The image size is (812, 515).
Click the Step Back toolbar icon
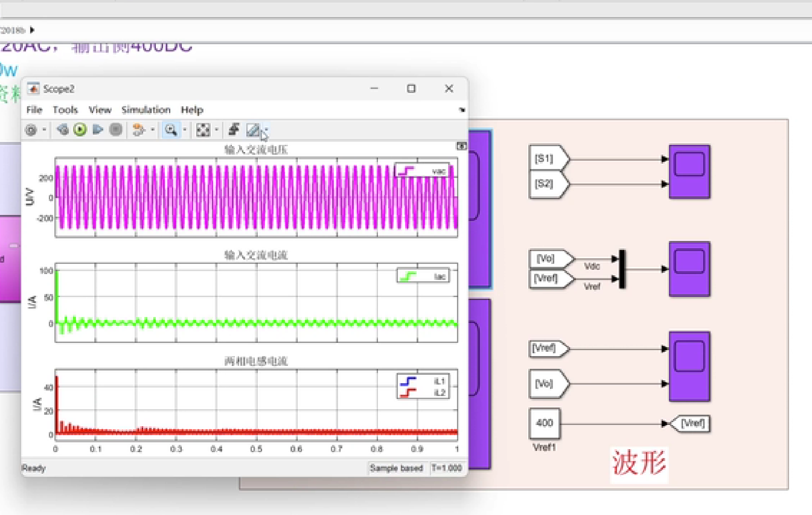point(62,129)
